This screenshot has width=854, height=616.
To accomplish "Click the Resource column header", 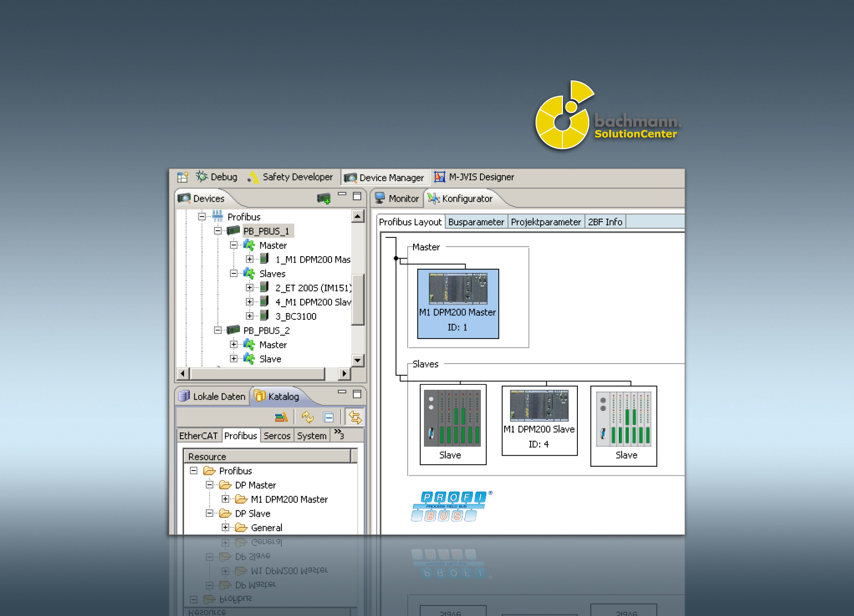I will point(267,457).
